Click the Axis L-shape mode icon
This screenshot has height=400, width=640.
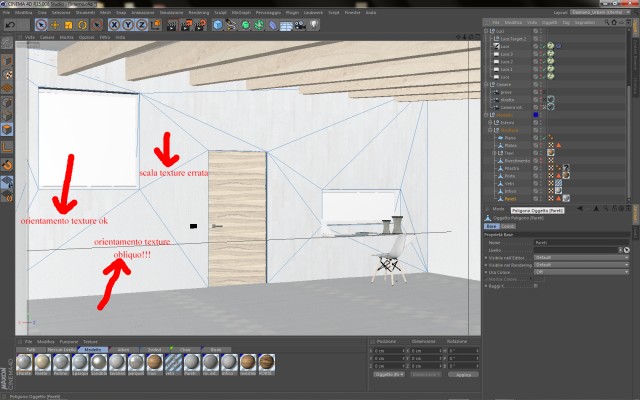pyautogui.click(x=7, y=147)
